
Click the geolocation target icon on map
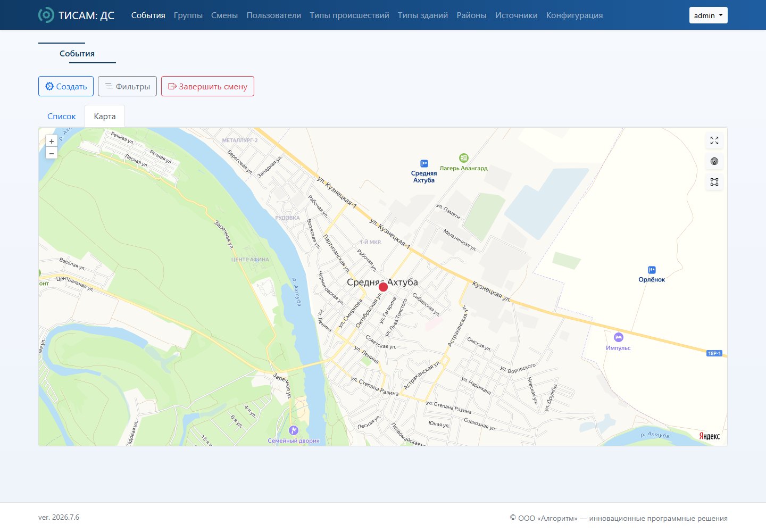pyautogui.click(x=714, y=161)
